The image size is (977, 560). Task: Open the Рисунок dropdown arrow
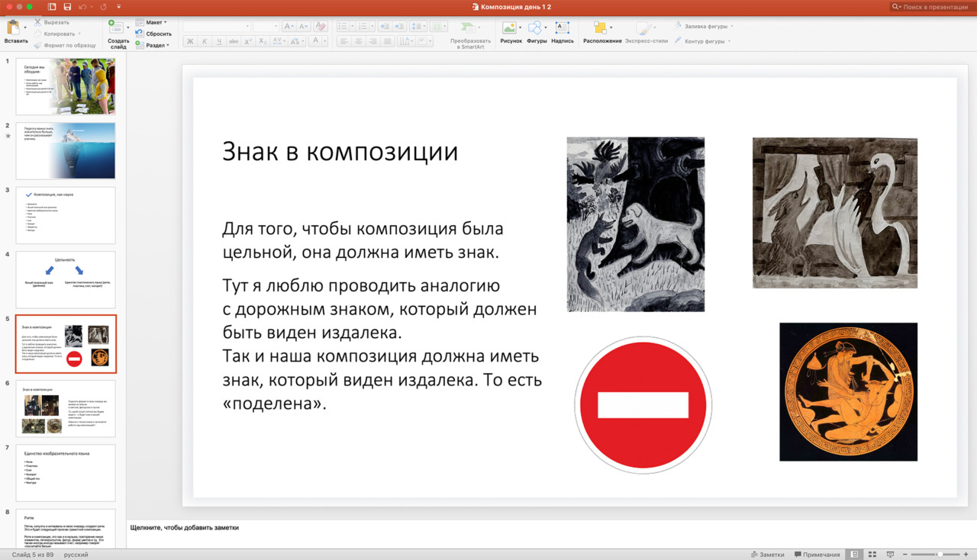point(520,28)
